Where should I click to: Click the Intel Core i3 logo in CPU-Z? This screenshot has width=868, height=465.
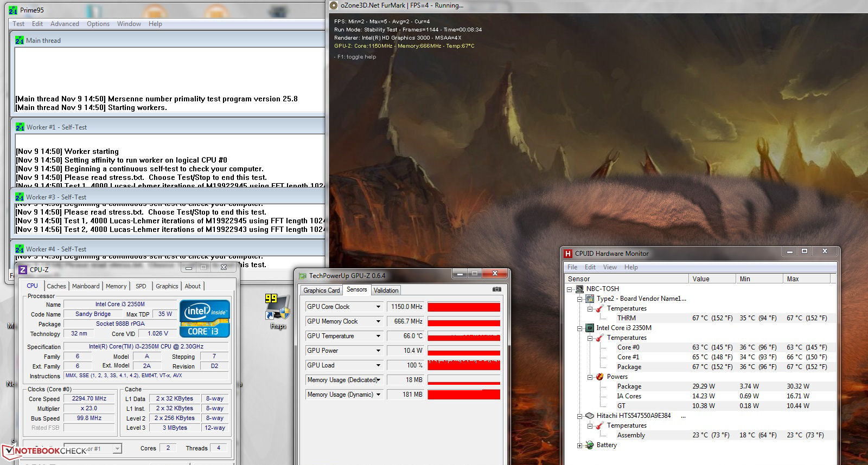(205, 319)
